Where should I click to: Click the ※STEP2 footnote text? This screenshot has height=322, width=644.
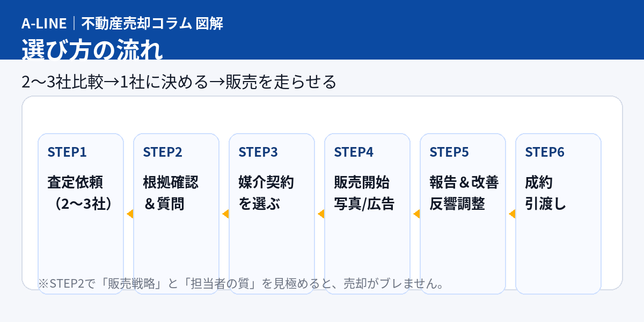[x=240, y=283]
